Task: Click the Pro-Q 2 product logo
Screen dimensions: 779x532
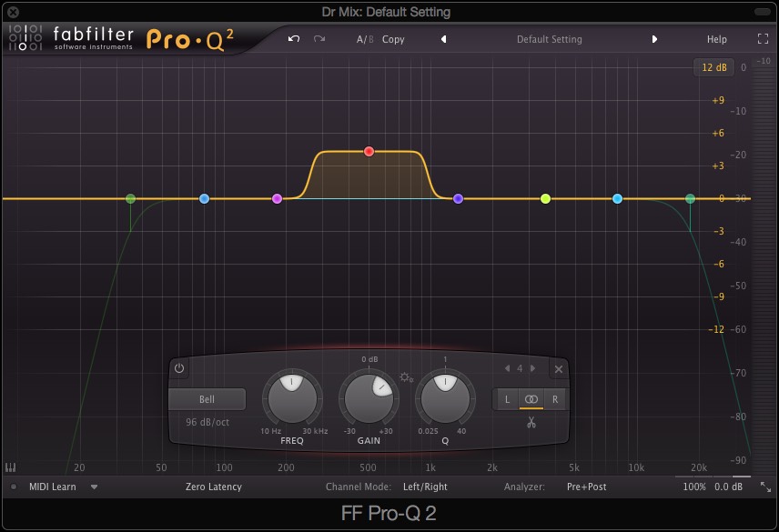Action: pos(190,40)
